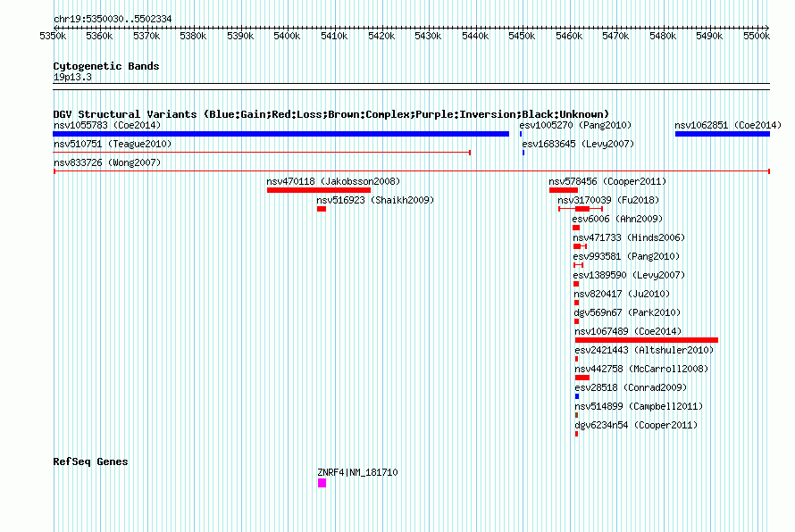Image resolution: width=795 pixels, height=532 pixels.
Task: Click the 5450k ruler position
Action: click(522, 36)
